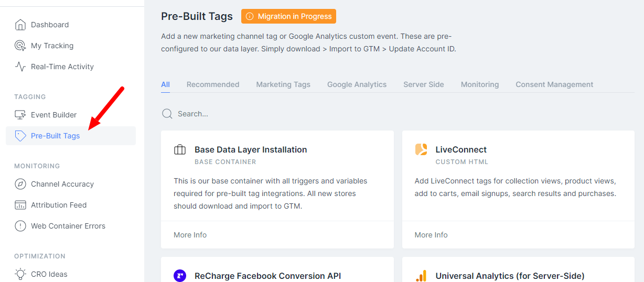Open the Dashboard menu item
The width and height of the screenshot is (644, 282).
tap(50, 25)
